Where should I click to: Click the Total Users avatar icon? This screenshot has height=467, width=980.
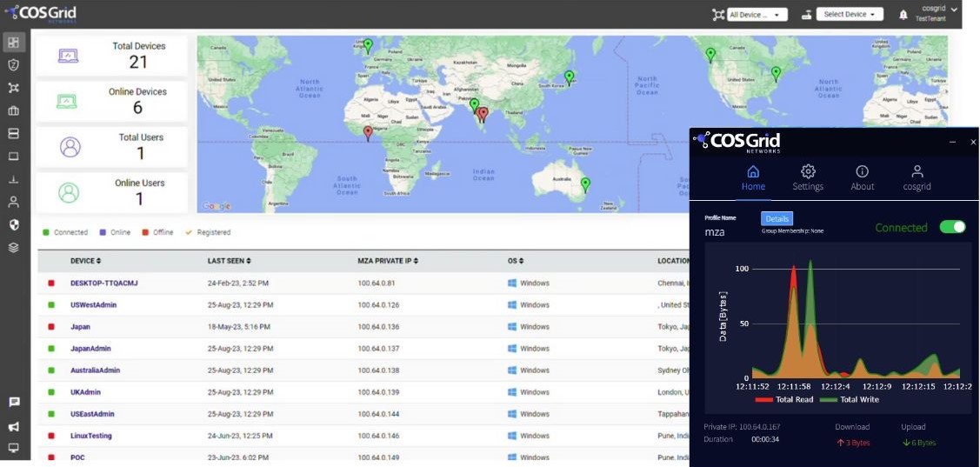point(70,147)
